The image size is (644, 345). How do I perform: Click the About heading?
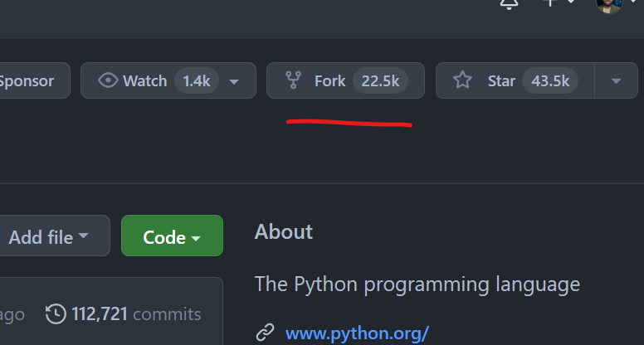[x=284, y=231]
